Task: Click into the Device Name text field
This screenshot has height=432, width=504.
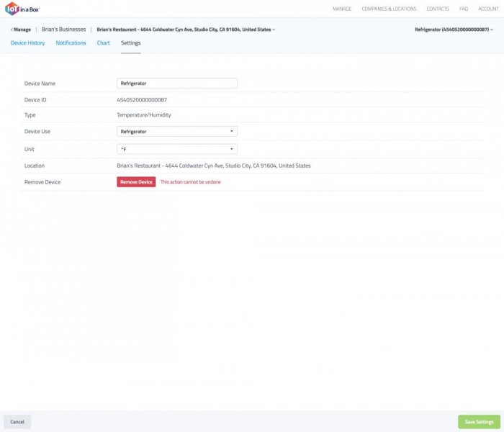Action: tap(177, 84)
